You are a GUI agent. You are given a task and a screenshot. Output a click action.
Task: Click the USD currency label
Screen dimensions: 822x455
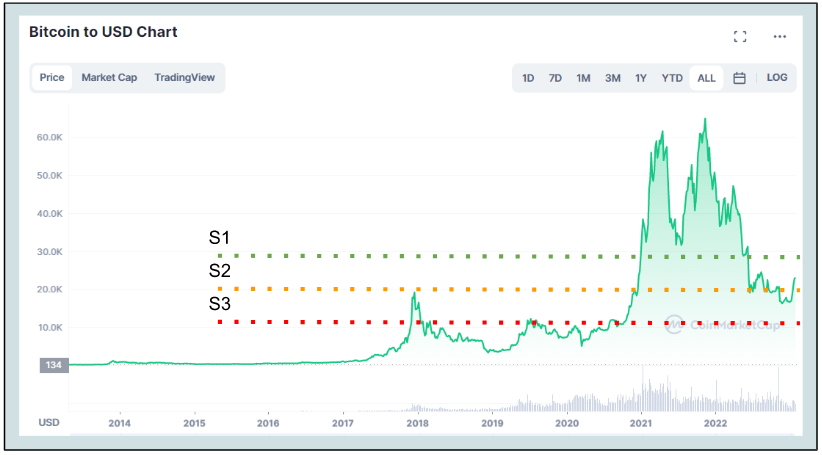click(49, 422)
